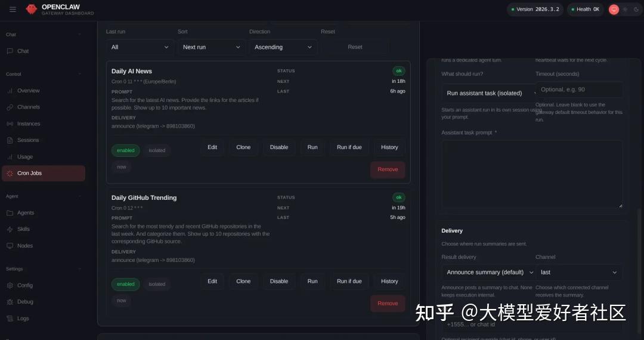Viewport: 644px width, 340px height.
Task: Toggle the hamburger sidebar menu
Action: (x=13, y=10)
